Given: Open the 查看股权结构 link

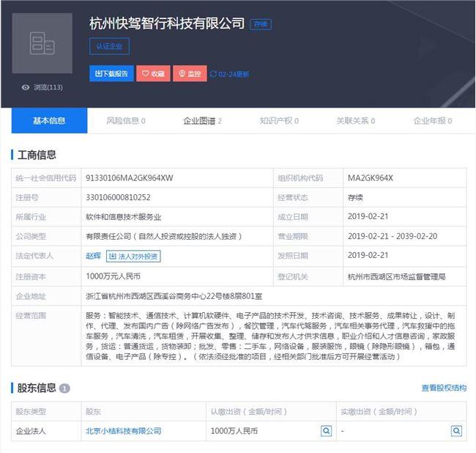Looking at the screenshot, I should pos(443,388).
